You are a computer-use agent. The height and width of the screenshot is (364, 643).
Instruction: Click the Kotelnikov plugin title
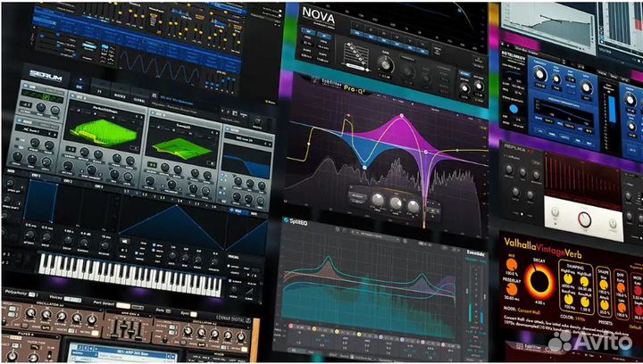tap(513, 54)
